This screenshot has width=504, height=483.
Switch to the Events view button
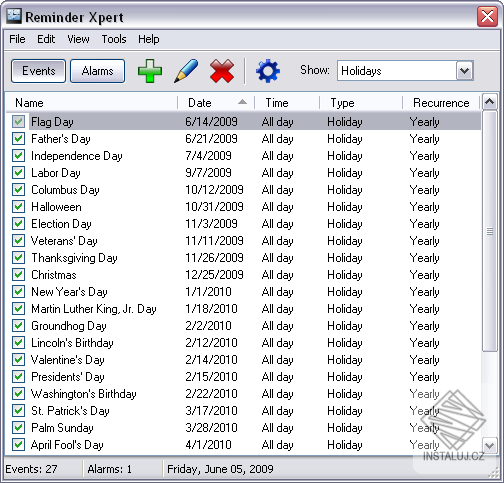point(38,71)
